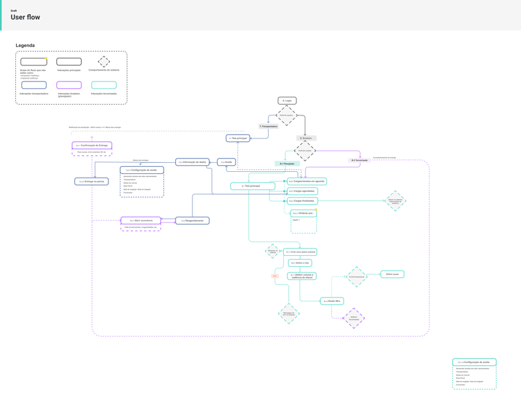Click the dashed note box under Abrir ocorrência
The image size is (521, 420).
[141, 228]
